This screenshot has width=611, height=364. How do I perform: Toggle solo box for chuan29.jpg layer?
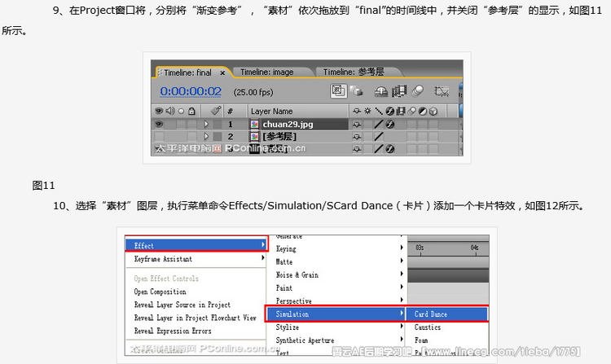[x=181, y=125]
